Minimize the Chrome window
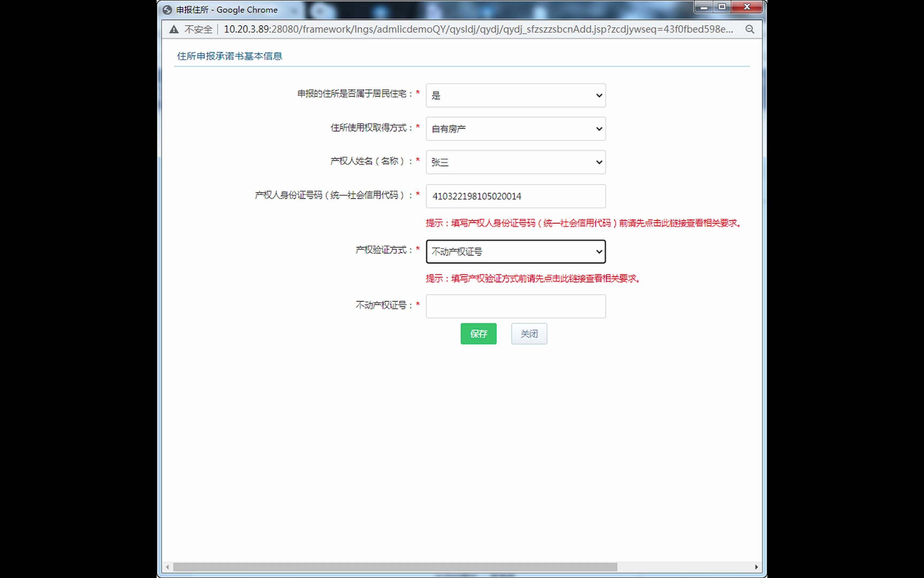This screenshot has height=578, width=924. point(704,7)
